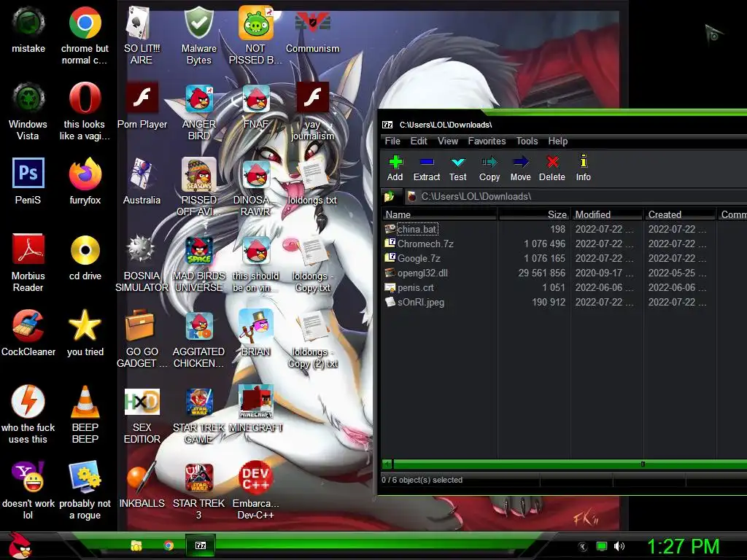Click the Move arrow toolbar icon
This screenshot has width=747, height=560.
point(520,168)
